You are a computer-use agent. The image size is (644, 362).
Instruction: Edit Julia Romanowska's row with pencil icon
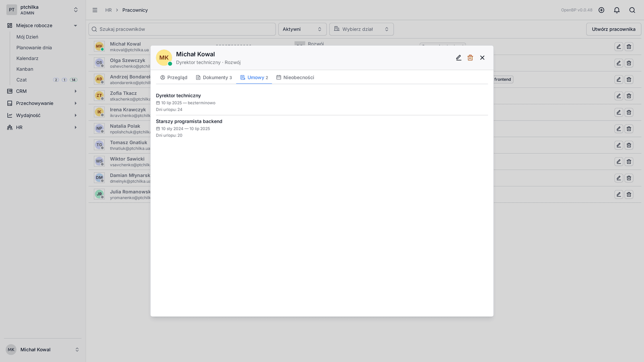click(x=619, y=195)
